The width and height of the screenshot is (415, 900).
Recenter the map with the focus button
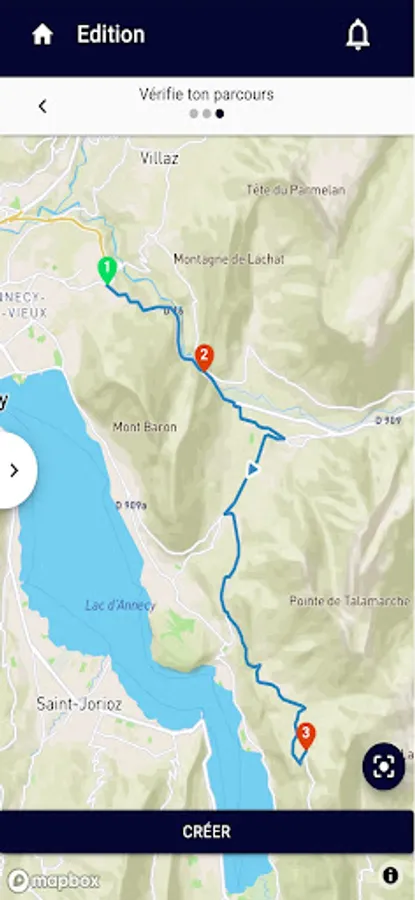[383, 766]
